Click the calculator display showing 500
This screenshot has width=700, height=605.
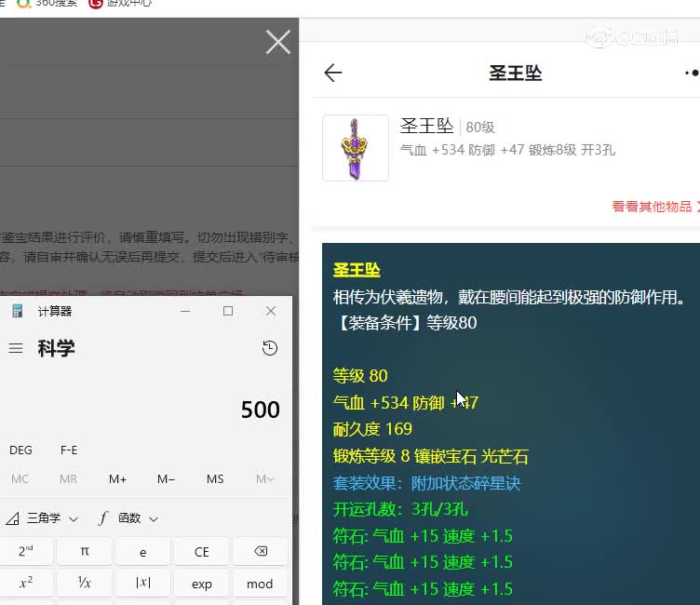coord(261,410)
